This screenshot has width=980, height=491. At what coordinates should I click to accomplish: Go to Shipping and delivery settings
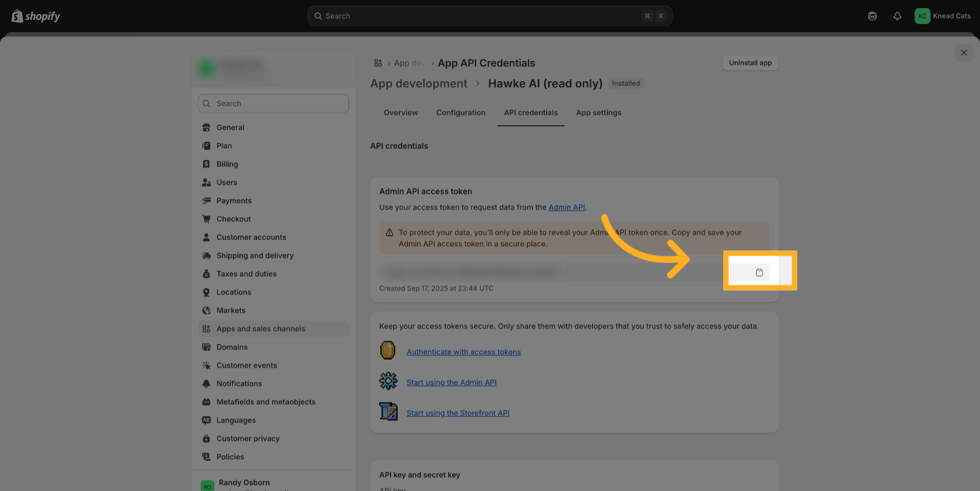tap(255, 255)
